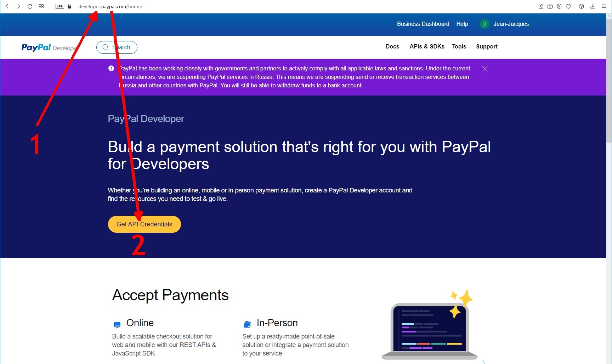Open the Online payments heading

140,323
